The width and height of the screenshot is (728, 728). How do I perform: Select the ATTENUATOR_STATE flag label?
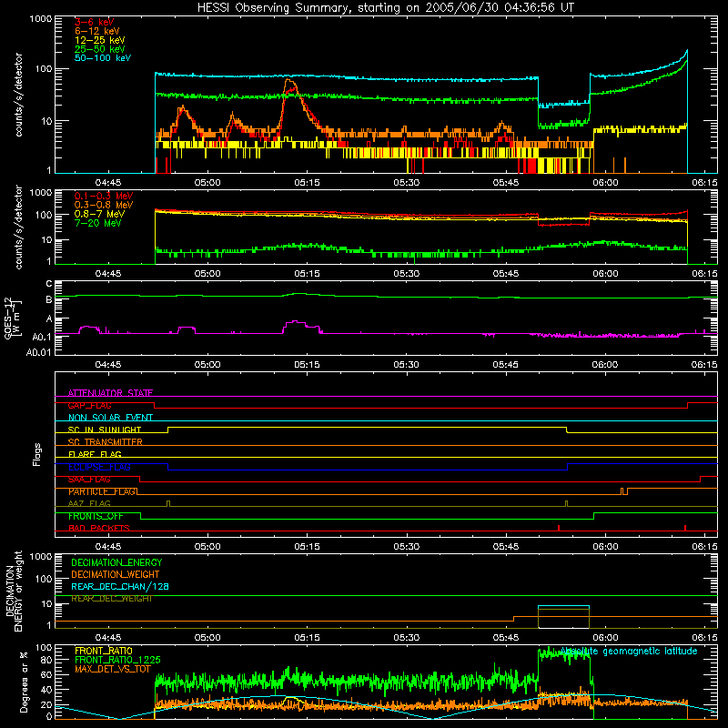110,393
